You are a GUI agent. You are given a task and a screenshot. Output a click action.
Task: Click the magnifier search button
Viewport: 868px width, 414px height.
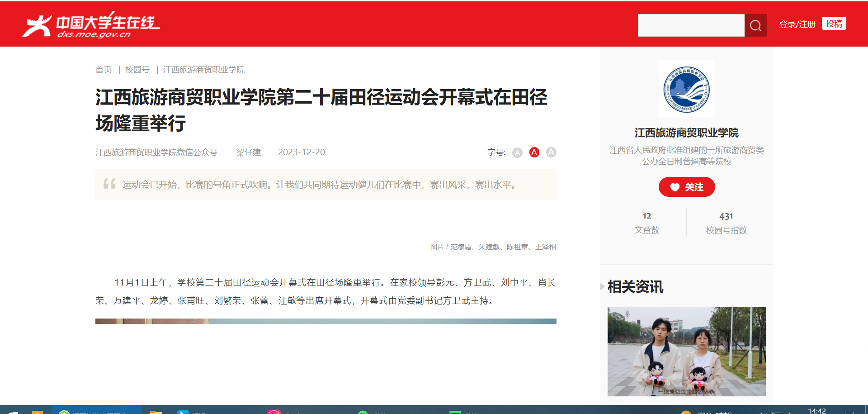click(x=755, y=25)
